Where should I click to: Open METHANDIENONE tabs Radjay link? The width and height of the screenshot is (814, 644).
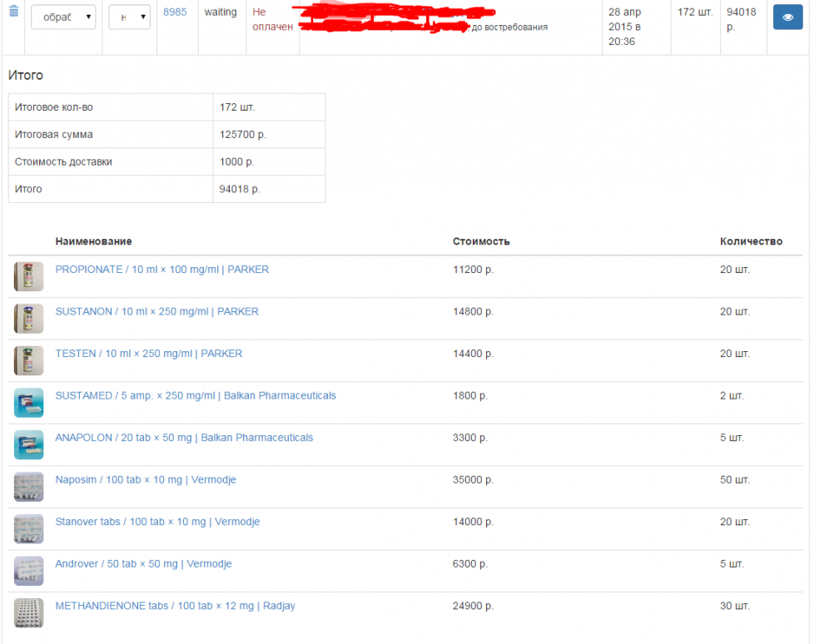(175, 606)
